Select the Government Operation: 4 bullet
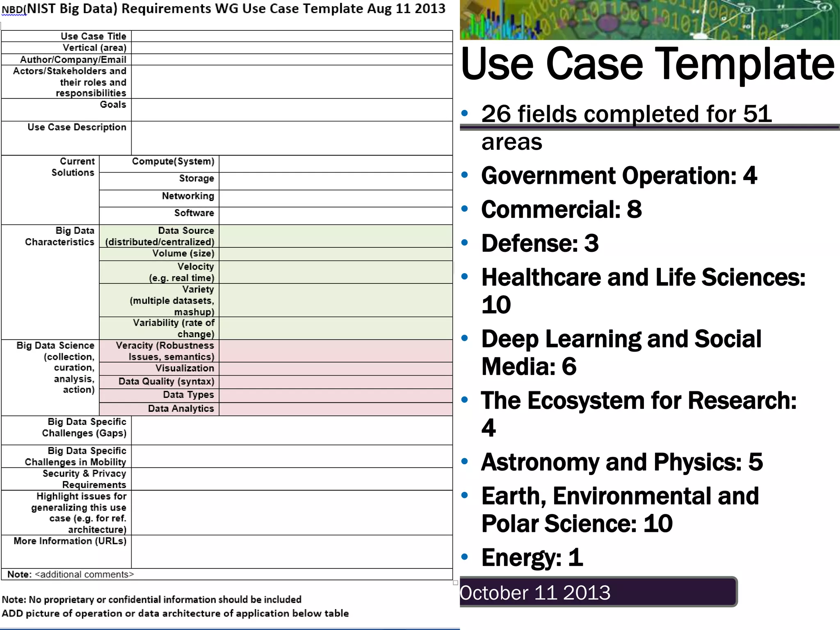Image resolution: width=840 pixels, height=630 pixels. point(619,176)
